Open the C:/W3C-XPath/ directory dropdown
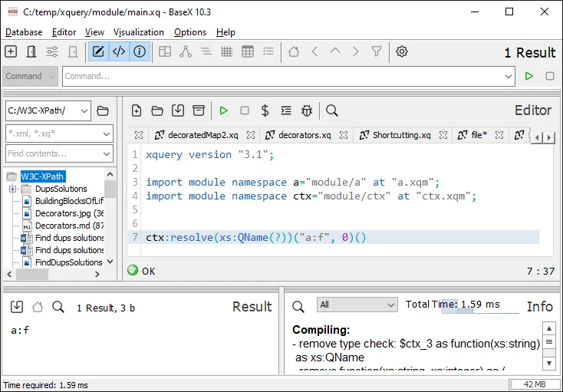The width and height of the screenshot is (563, 392). (48, 111)
